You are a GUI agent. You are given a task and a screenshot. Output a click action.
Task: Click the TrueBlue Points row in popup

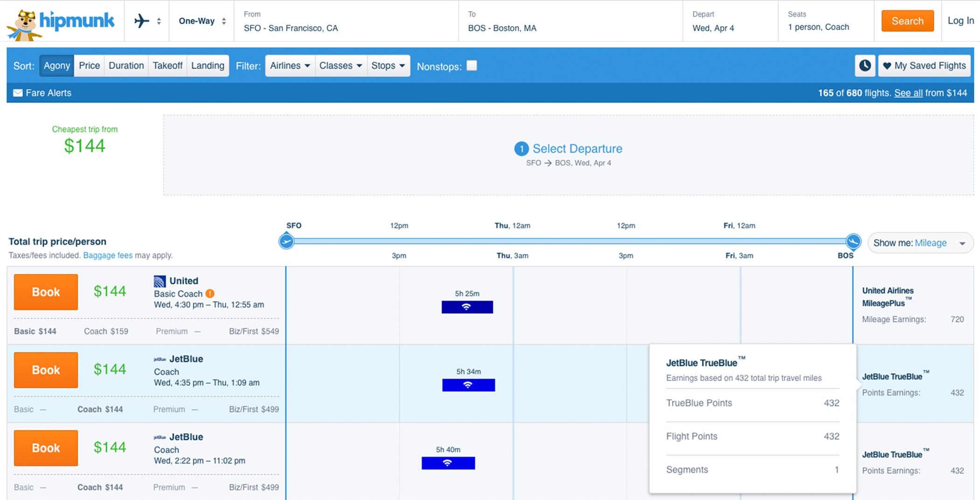pyautogui.click(x=752, y=403)
